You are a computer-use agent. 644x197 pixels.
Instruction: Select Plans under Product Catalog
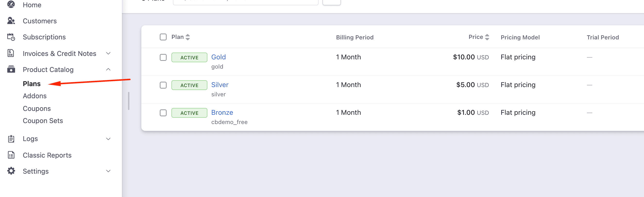(x=32, y=84)
